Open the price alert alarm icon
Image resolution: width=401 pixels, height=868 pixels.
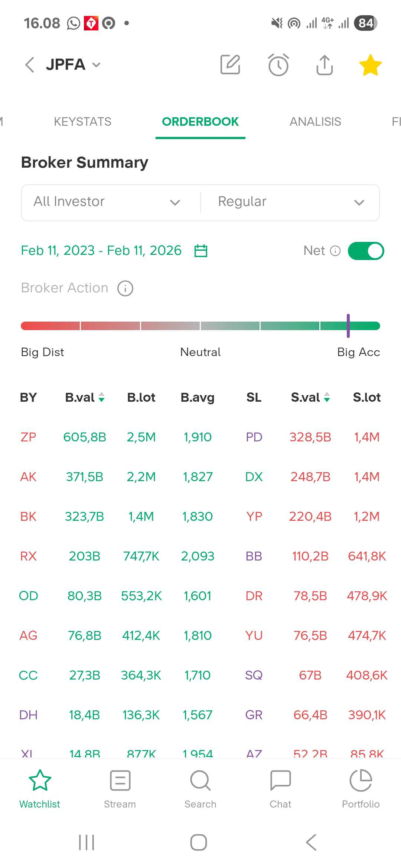[x=278, y=65]
